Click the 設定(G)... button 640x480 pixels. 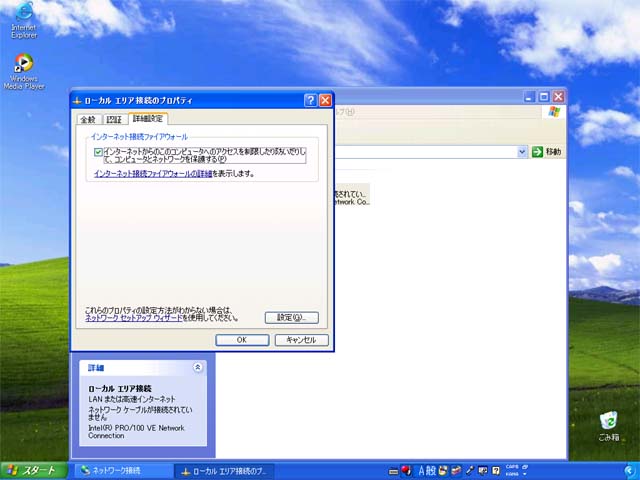[x=291, y=318]
